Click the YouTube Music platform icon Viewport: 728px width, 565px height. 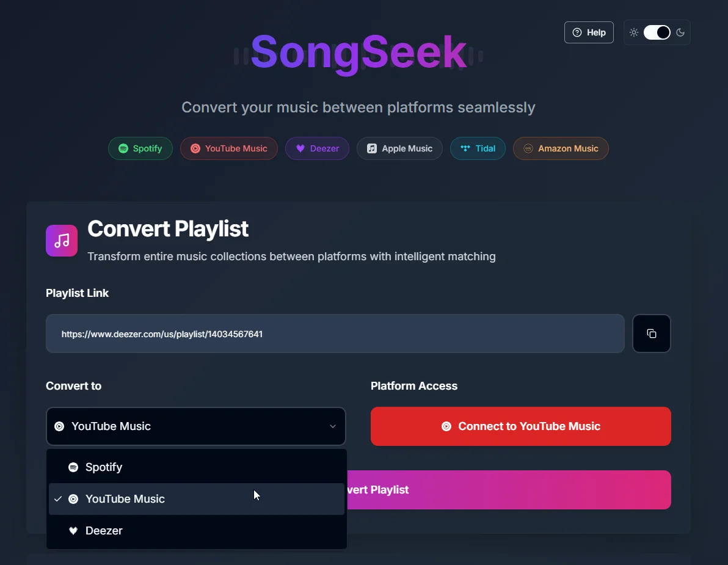[x=195, y=148]
